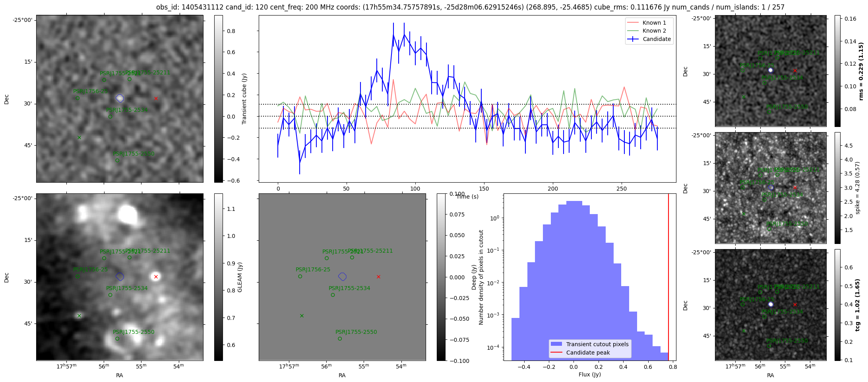Click the green X marker in transient cube panel
The image size is (868, 382).
tap(79, 138)
